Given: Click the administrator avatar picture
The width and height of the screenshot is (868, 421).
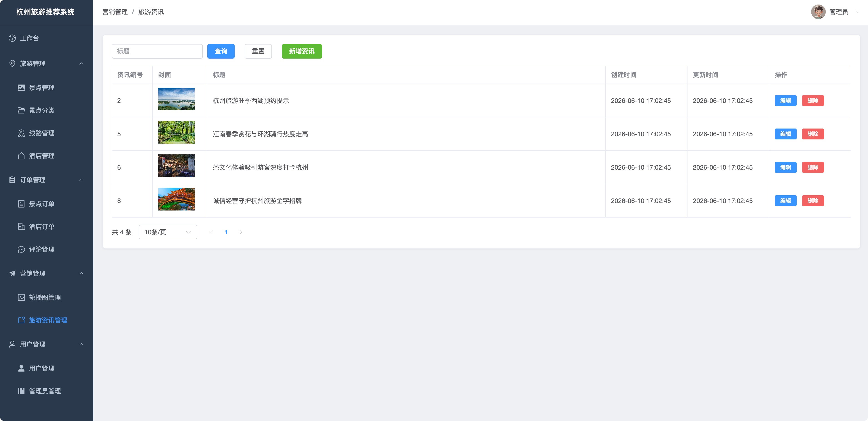Looking at the screenshot, I should [x=818, y=12].
